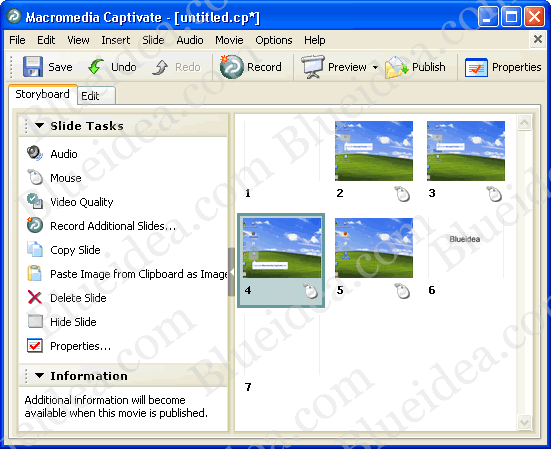551x449 pixels.
Task: Click the Audio speaker icon in Slide Tasks
Action: click(35, 153)
